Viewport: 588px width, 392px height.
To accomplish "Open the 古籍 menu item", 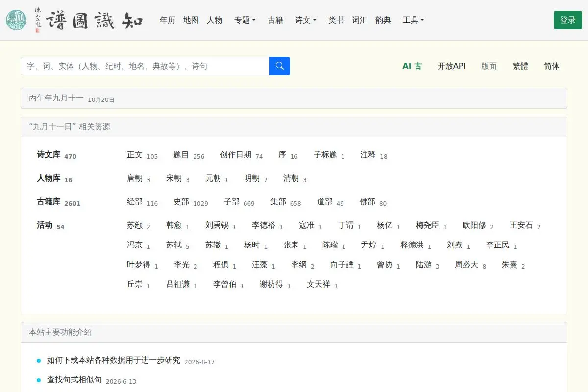I will 275,20.
